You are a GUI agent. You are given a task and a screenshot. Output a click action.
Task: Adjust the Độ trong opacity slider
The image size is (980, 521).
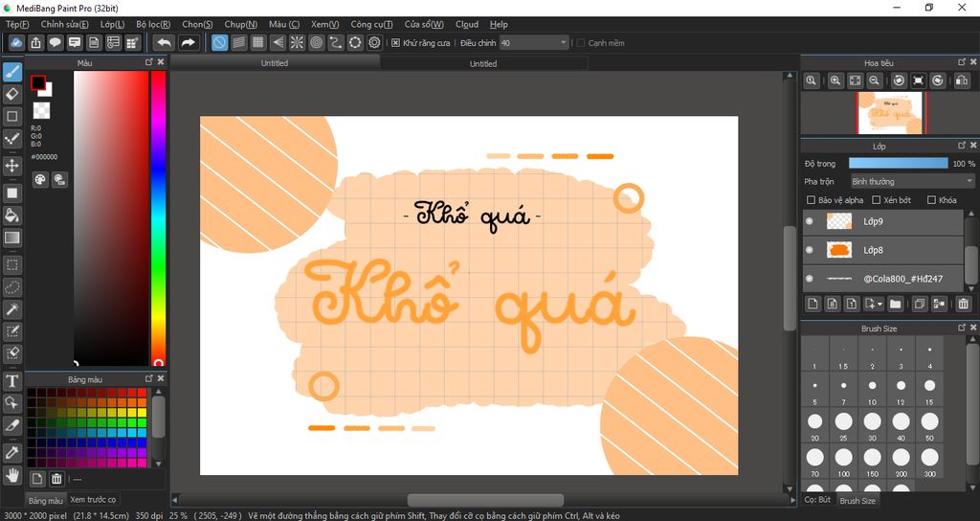(x=898, y=163)
